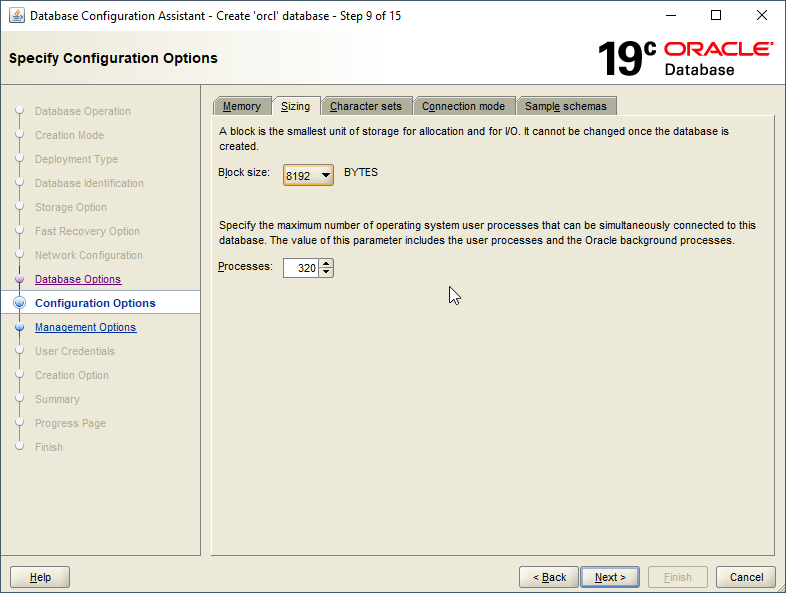Go back with the Back button

(549, 577)
